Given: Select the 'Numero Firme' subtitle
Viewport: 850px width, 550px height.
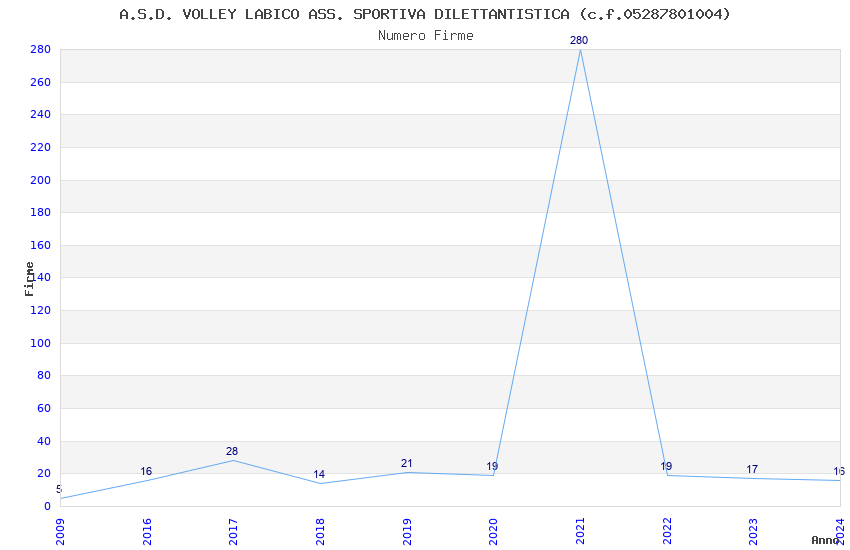Looking at the screenshot, I should pyautogui.click(x=426, y=36).
